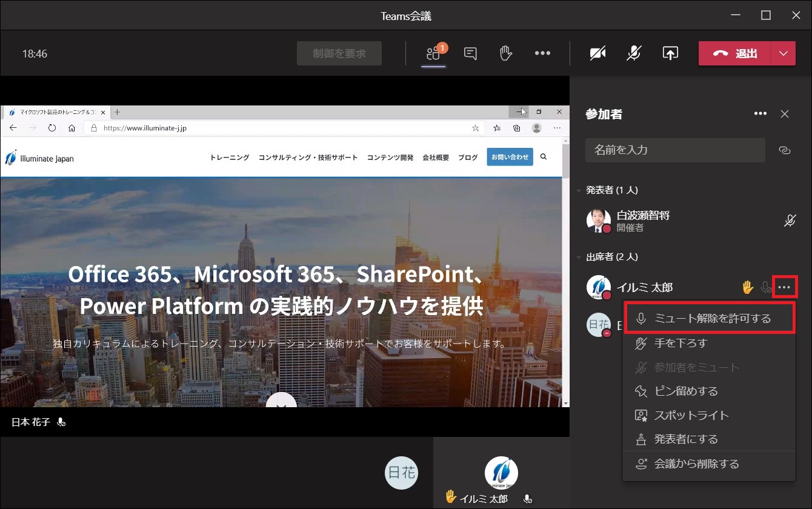Click the お問い合わせ button on website
The image size is (812, 509).
click(510, 157)
